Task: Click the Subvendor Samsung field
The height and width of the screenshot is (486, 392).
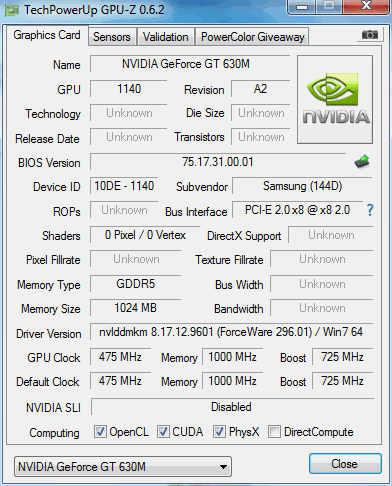Action: tap(302, 186)
